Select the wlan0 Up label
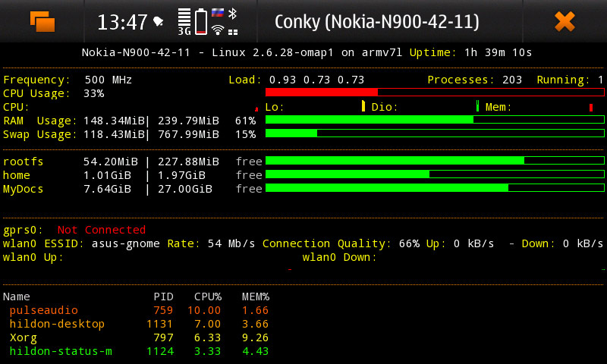 [33, 257]
